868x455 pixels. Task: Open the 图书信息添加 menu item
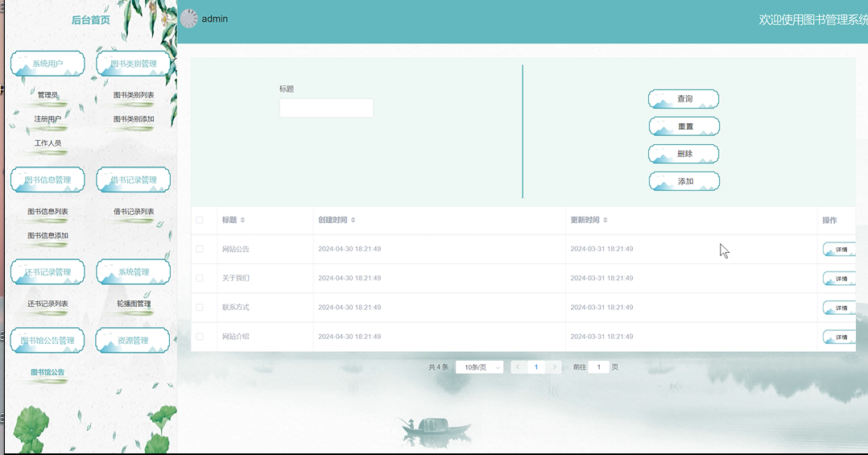[x=48, y=235]
